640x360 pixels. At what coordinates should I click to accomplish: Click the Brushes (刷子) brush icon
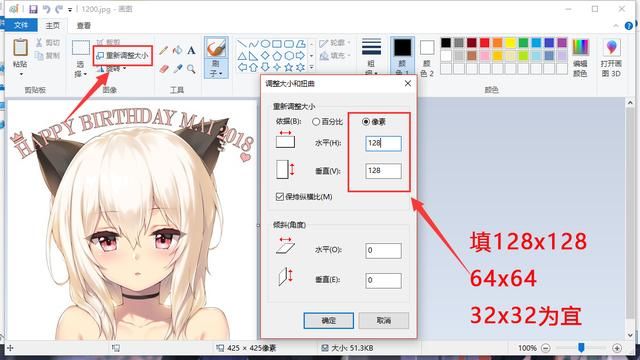click(x=216, y=48)
